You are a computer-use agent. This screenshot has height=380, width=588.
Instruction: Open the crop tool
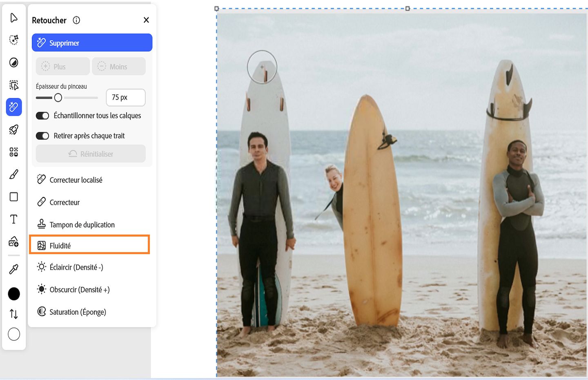[13, 85]
